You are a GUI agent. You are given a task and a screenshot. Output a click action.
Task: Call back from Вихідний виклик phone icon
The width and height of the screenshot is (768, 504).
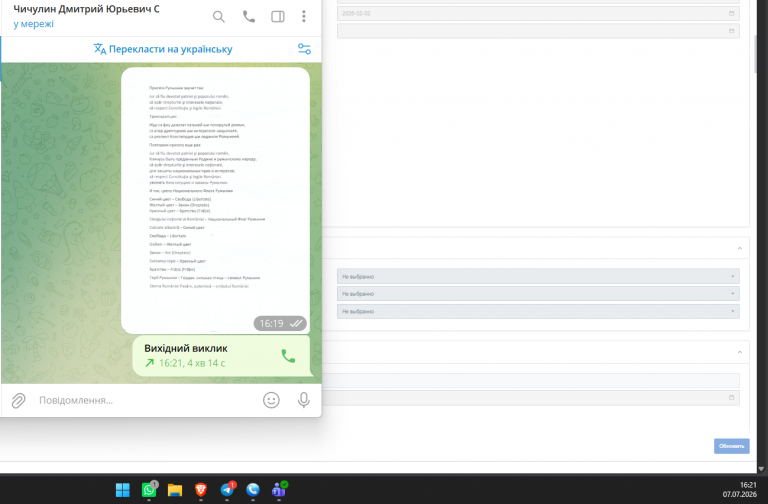coord(288,356)
